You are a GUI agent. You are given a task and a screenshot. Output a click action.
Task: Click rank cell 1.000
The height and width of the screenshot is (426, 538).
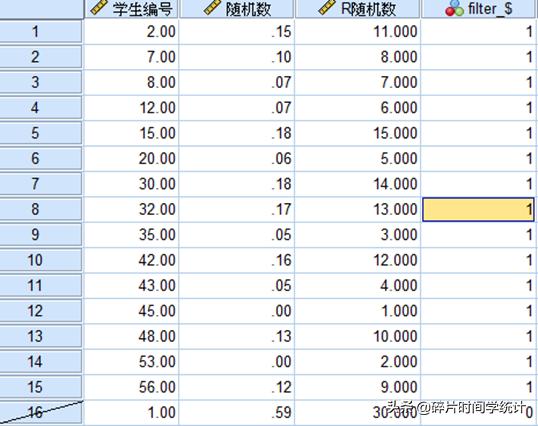point(358,311)
